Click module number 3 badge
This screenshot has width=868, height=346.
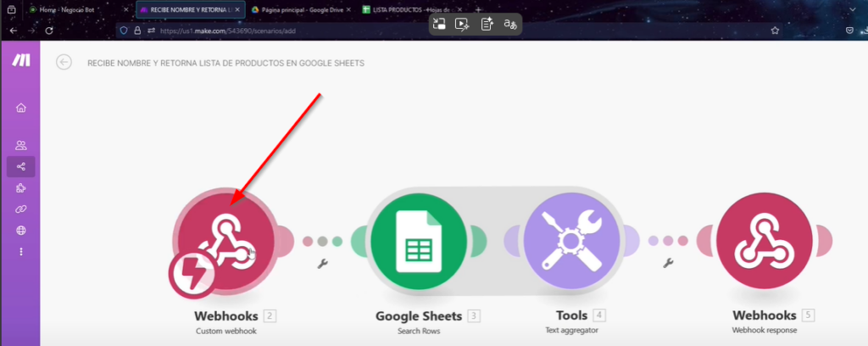pos(474,316)
